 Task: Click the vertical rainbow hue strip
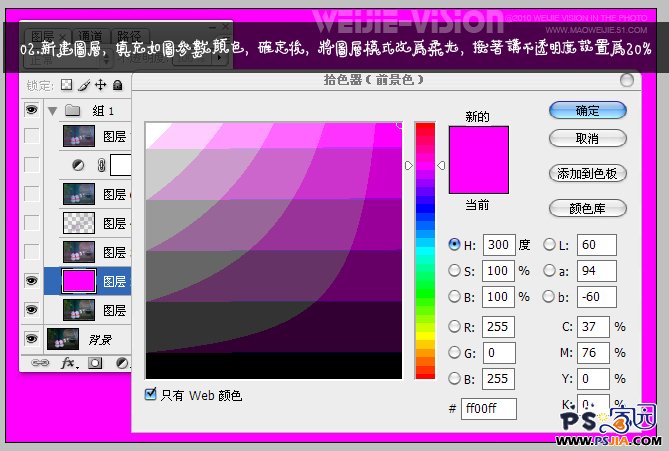tap(425, 251)
